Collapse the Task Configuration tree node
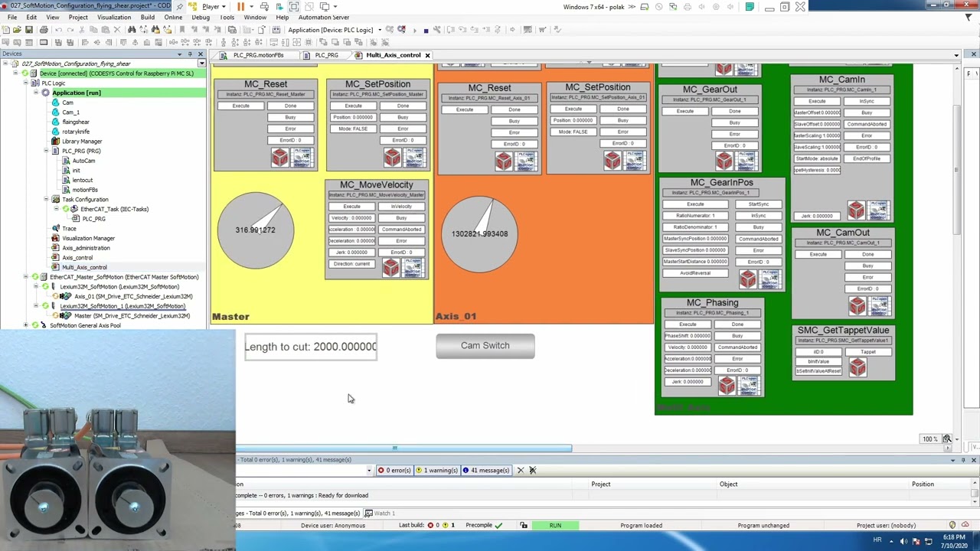Image resolution: width=980 pixels, height=551 pixels. point(45,200)
